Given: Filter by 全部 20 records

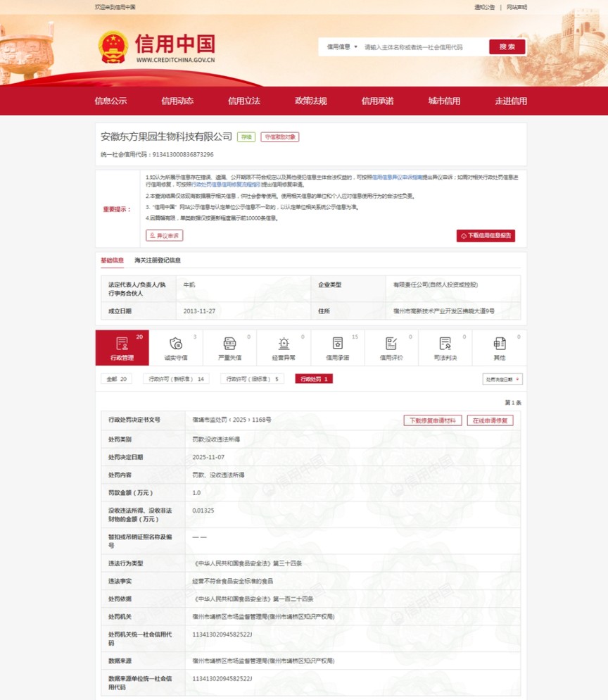Looking at the screenshot, I should tap(116, 379).
